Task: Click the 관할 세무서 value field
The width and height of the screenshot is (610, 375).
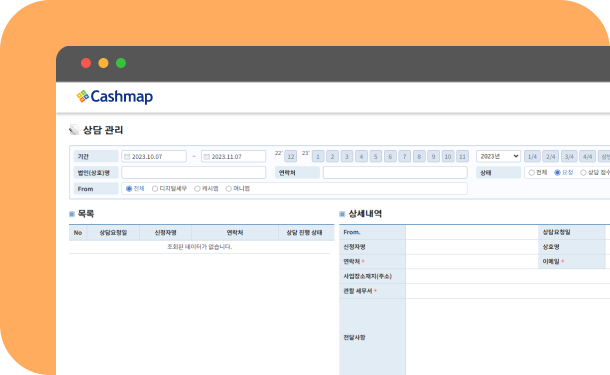Action: coord(508,291)
